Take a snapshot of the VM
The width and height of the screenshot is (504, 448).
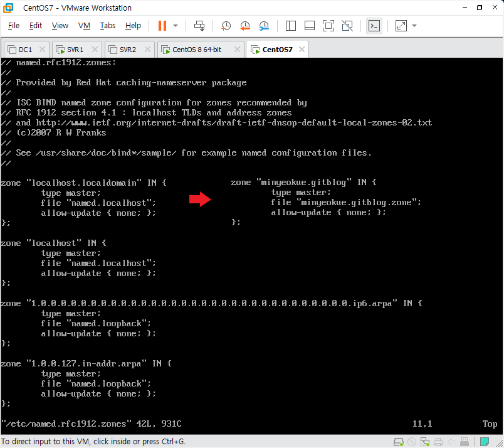[x=226, y=26]
